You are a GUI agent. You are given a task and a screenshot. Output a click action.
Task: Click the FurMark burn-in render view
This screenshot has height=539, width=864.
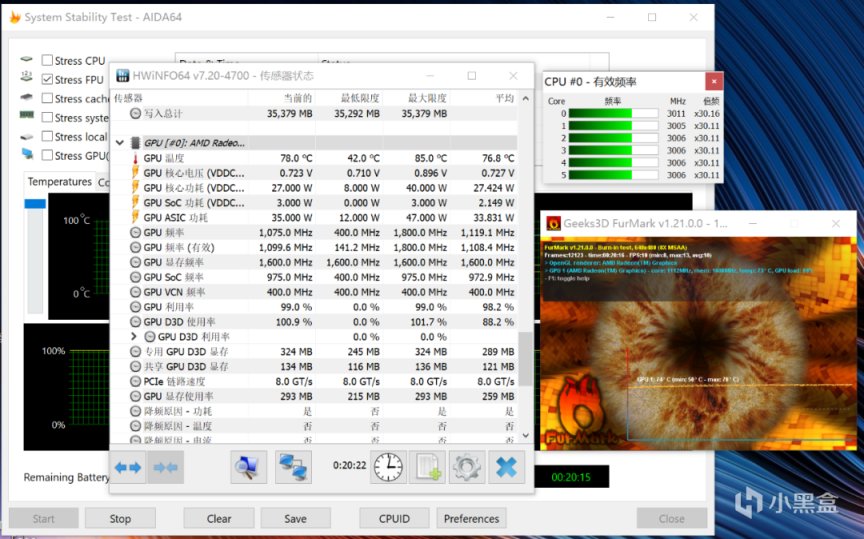pos(698,343)
